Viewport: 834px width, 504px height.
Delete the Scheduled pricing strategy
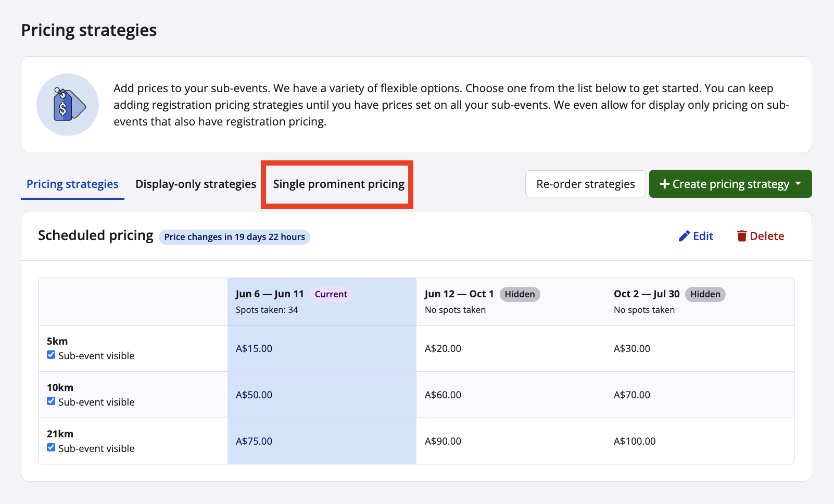[x=766, y=236]
